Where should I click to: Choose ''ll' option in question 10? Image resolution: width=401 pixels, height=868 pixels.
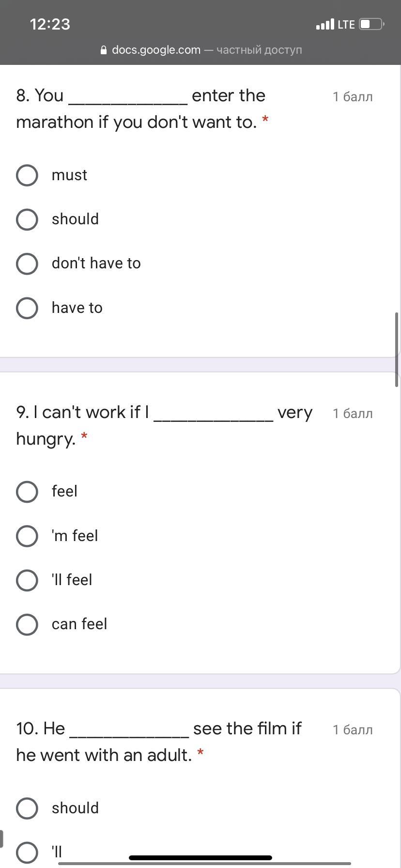point(27,852)
